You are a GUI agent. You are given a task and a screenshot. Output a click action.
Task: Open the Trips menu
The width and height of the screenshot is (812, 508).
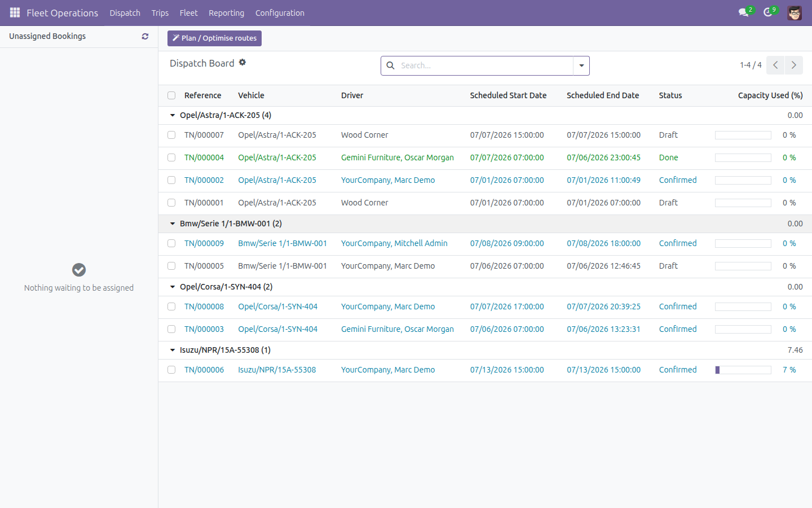point(160,12)
